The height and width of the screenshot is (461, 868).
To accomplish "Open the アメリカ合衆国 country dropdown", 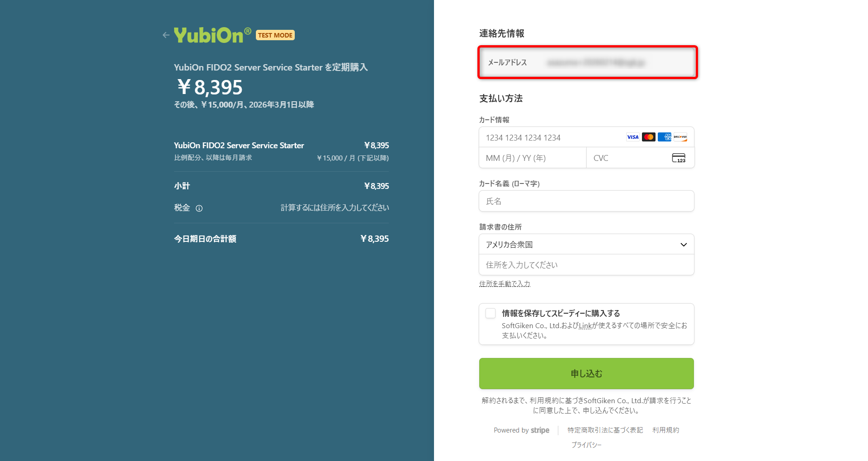I will point(579,245).
